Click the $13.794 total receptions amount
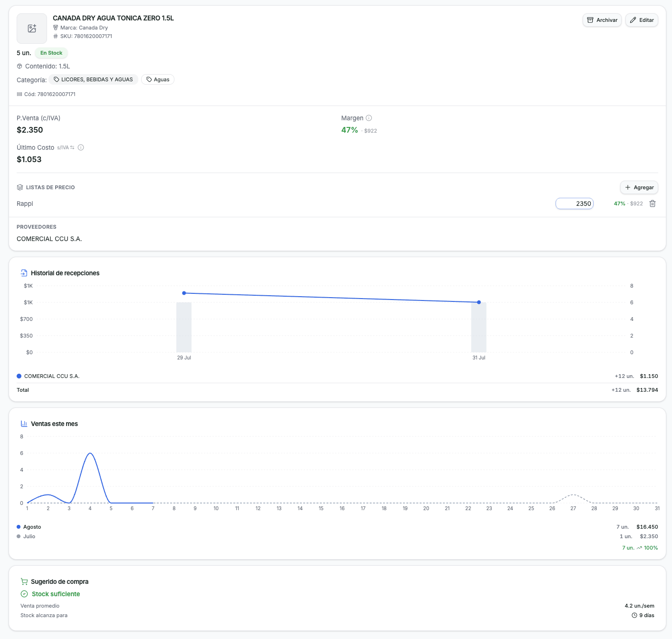 click(x=647, y=390)
